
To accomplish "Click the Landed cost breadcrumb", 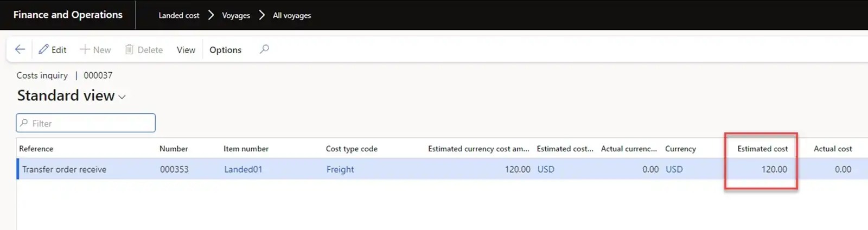I will tap(179, 15).
